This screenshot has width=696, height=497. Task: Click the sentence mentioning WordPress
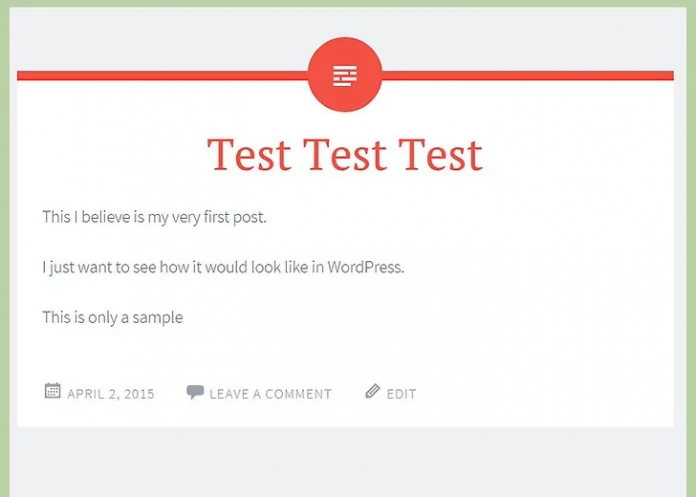tap(223, 267)
